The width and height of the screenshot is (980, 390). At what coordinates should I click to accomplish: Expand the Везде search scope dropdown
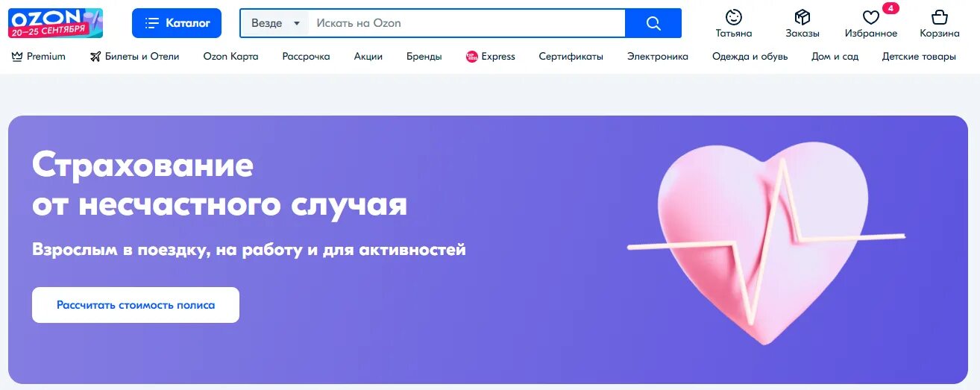point(276,23)
